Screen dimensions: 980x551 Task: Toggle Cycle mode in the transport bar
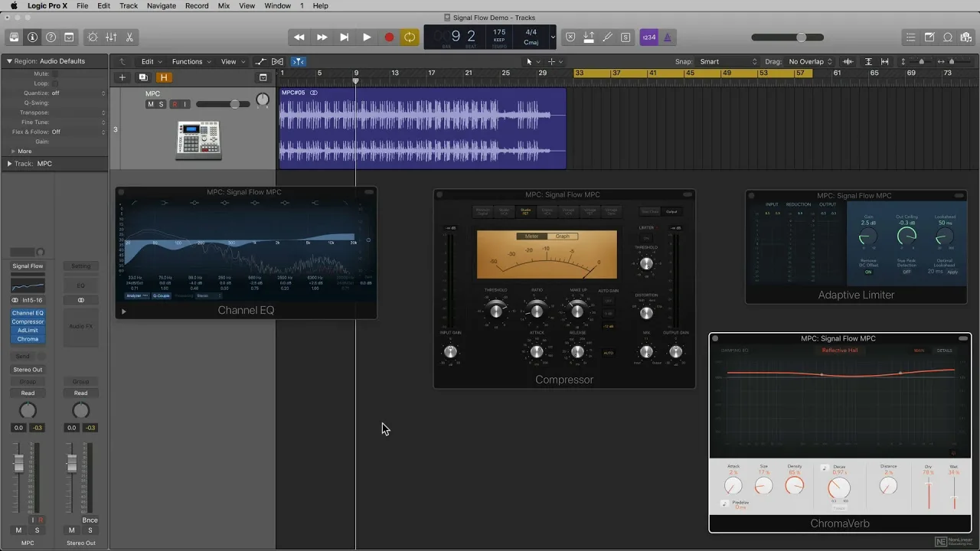pos(410,37)
